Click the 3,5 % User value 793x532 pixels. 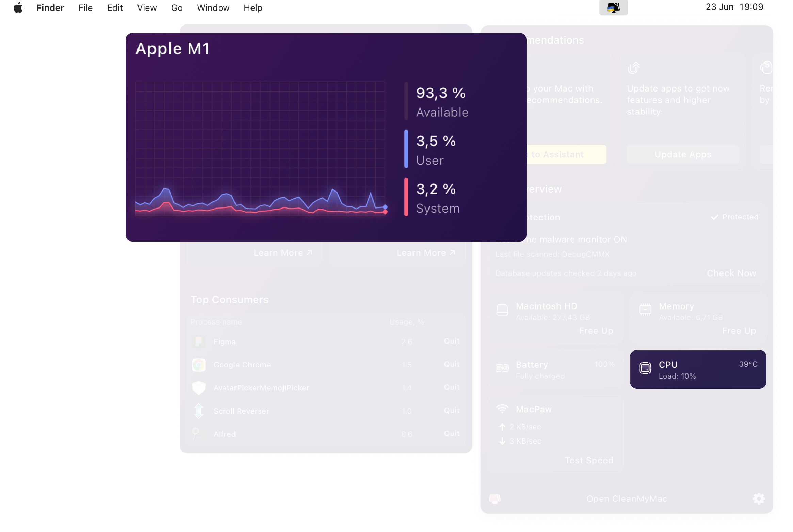coord(436,141)
